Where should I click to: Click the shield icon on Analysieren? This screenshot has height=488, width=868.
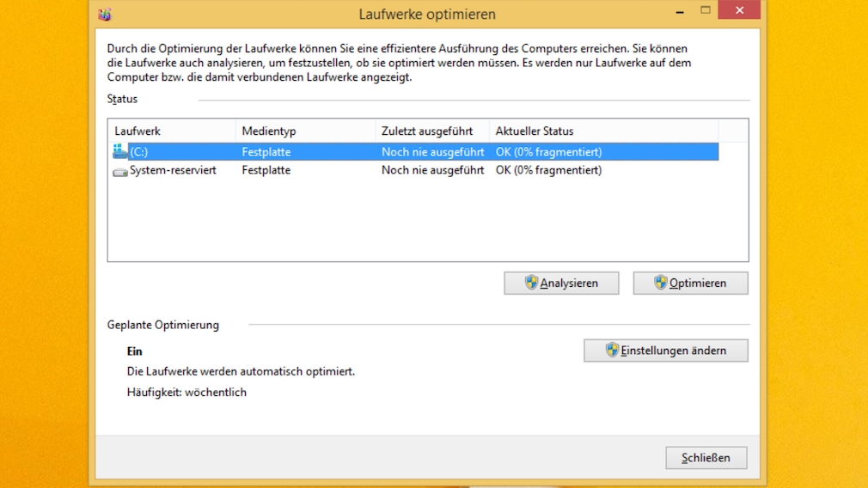coord(531,283)
